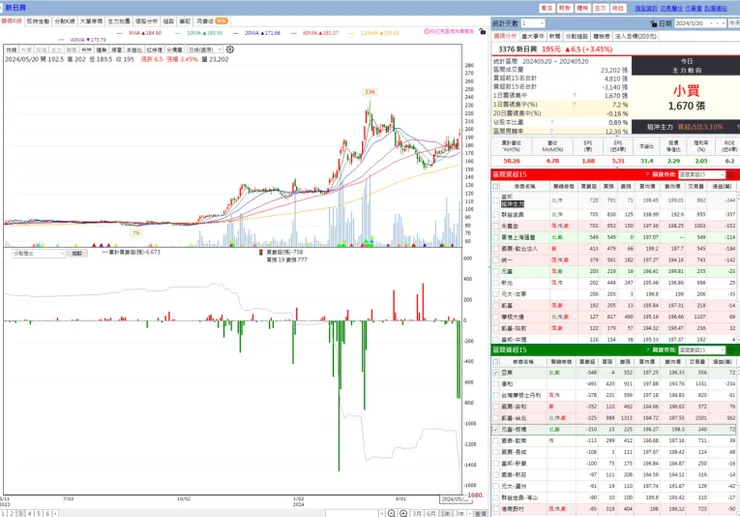This screenshot has height=517, width=740.
Task: Click the 今天 button next to the date
Action: point(734,23)
